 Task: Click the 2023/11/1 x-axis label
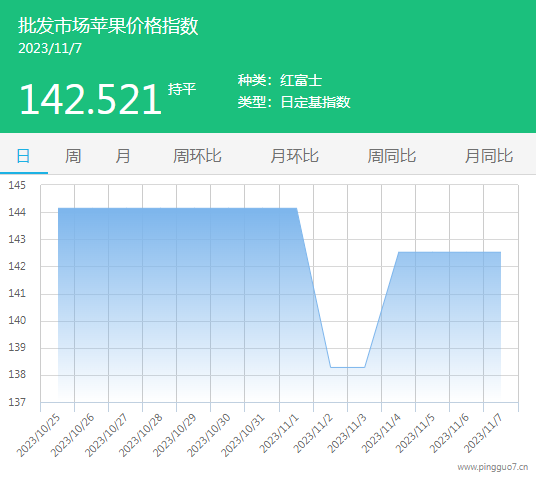[279, 433]
